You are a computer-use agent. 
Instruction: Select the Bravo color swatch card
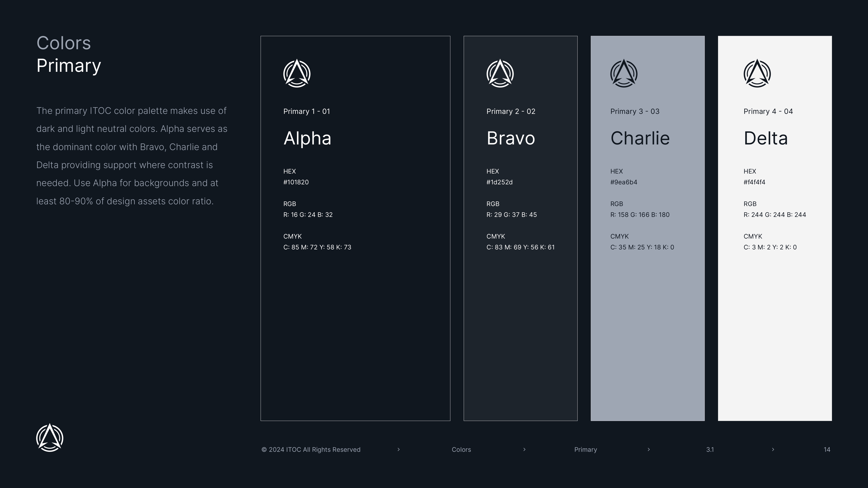520,228
